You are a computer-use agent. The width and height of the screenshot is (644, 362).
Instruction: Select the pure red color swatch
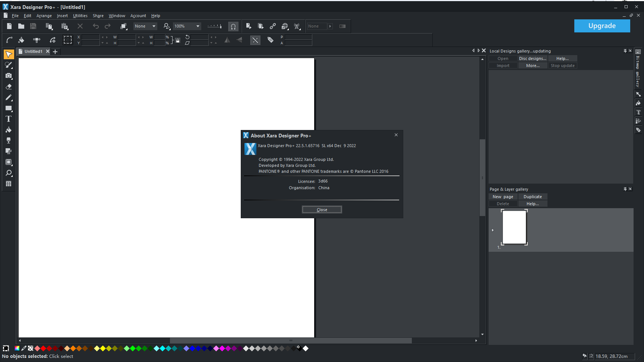[43, 348]
